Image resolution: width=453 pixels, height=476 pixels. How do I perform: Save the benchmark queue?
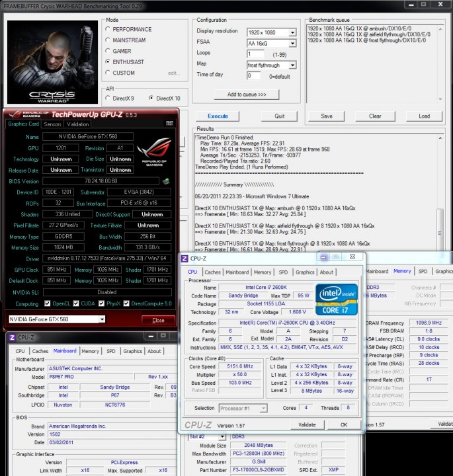point(327,116)
